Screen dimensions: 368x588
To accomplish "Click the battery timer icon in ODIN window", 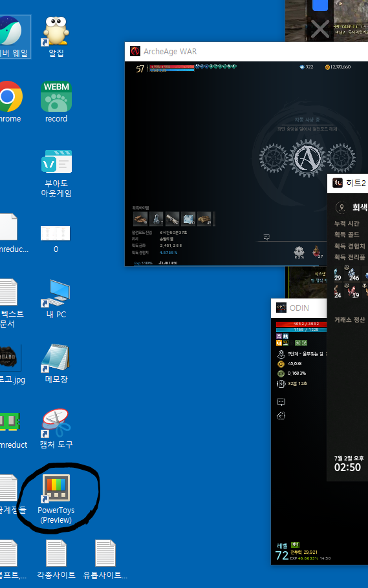I will click(281, 384).
